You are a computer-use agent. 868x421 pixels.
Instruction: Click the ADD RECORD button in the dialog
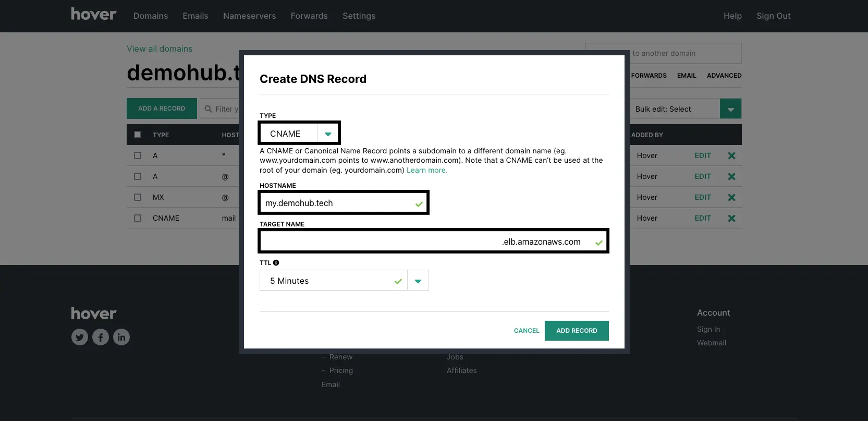[x=577, y=331]
